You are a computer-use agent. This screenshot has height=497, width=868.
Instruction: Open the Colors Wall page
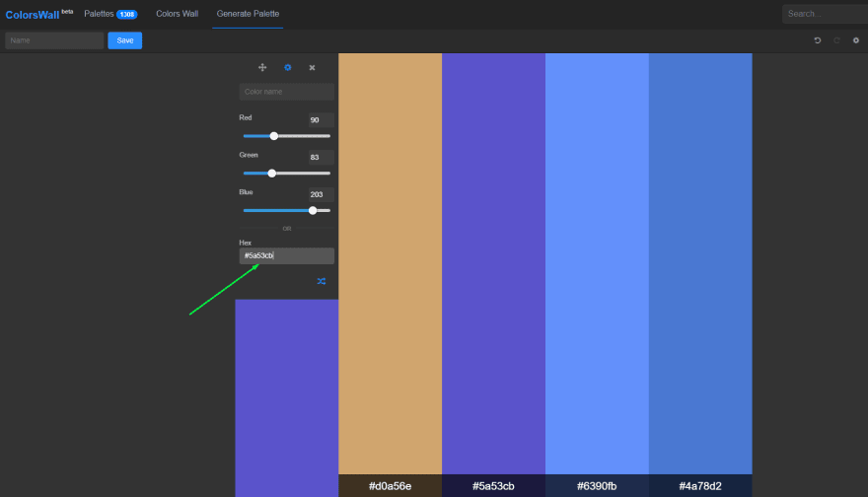(178, 14)
